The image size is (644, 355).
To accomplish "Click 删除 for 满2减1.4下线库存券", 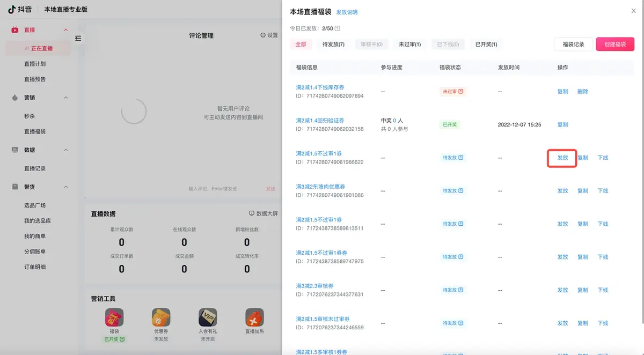I will 583,92.
